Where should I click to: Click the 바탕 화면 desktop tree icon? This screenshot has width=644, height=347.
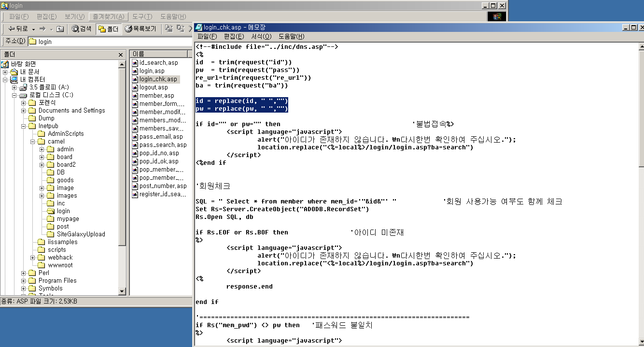click(5, 64)
